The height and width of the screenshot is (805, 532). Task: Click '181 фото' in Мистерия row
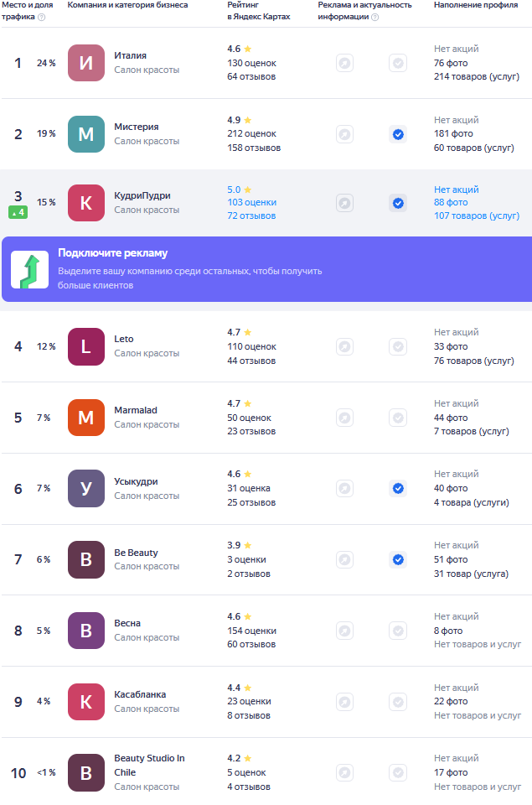pyautogui.click(x=453, y=133)
